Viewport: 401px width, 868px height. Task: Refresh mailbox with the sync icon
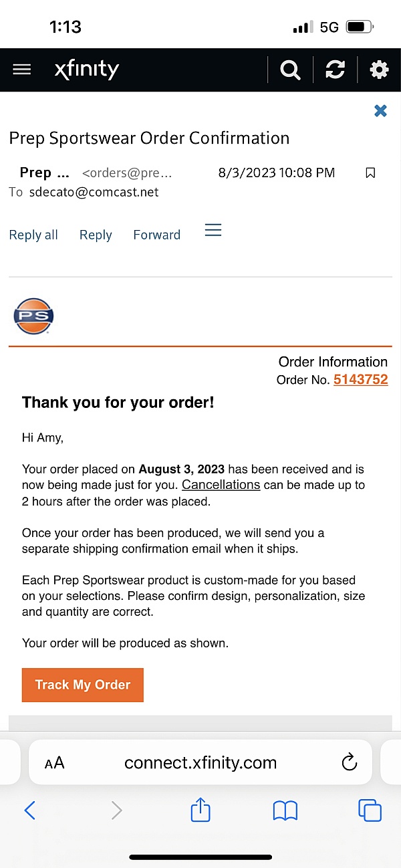(335, 70)
